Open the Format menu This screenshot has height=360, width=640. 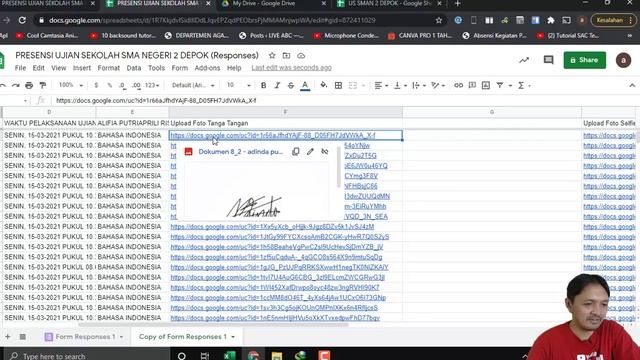point(109,68)
